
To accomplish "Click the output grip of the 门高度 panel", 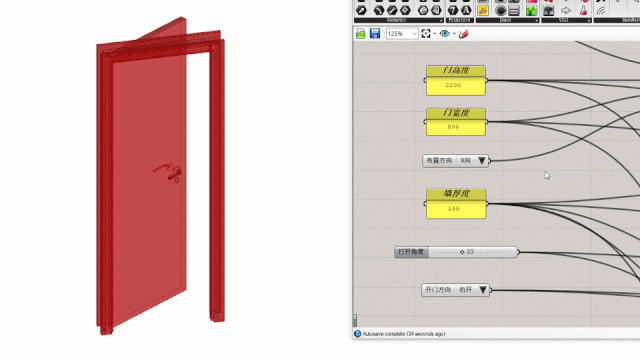I will [487, 80].
